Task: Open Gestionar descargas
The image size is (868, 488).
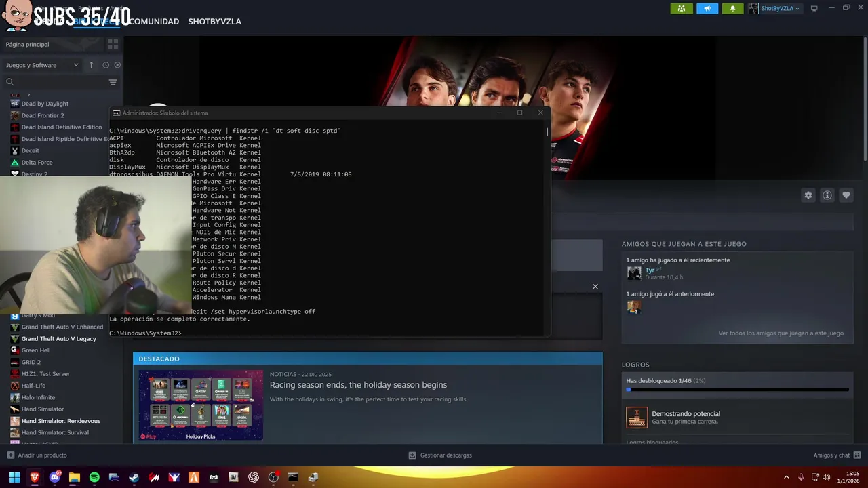Action: point(440,455)
